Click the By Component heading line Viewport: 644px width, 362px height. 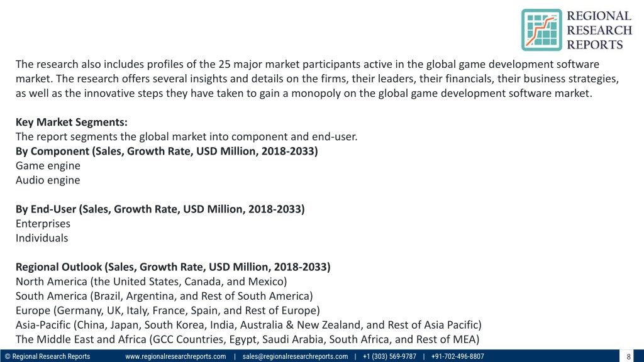pyautogui.click(x=167, y=151)
